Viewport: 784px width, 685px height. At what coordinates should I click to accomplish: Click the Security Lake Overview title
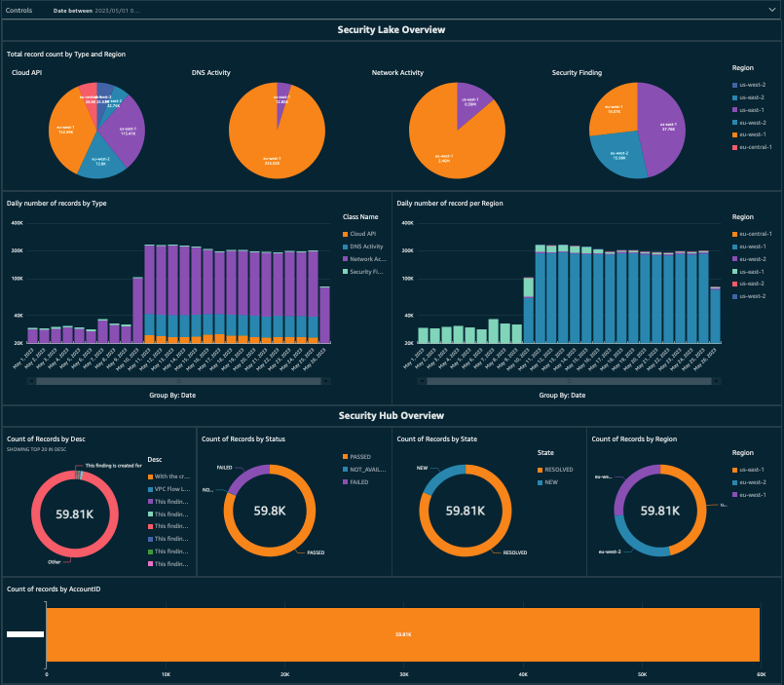(x=392, y=30)
